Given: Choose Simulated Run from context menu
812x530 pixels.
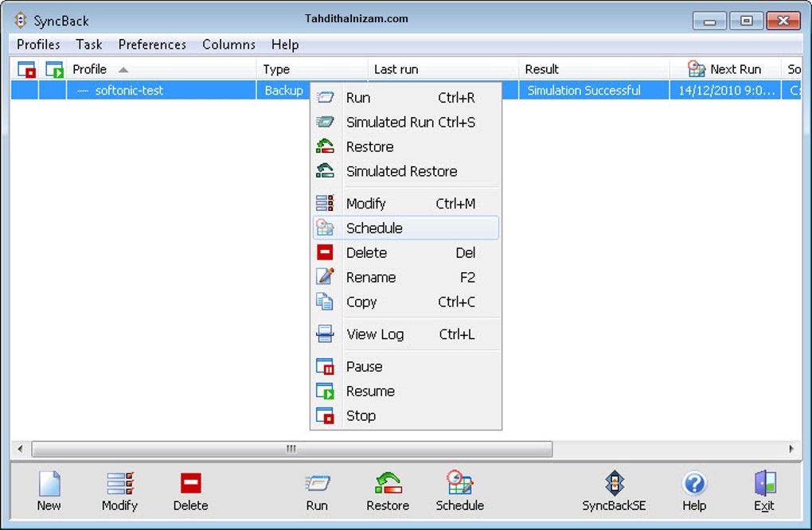Looking at the screenshot, I should [406, 122].
